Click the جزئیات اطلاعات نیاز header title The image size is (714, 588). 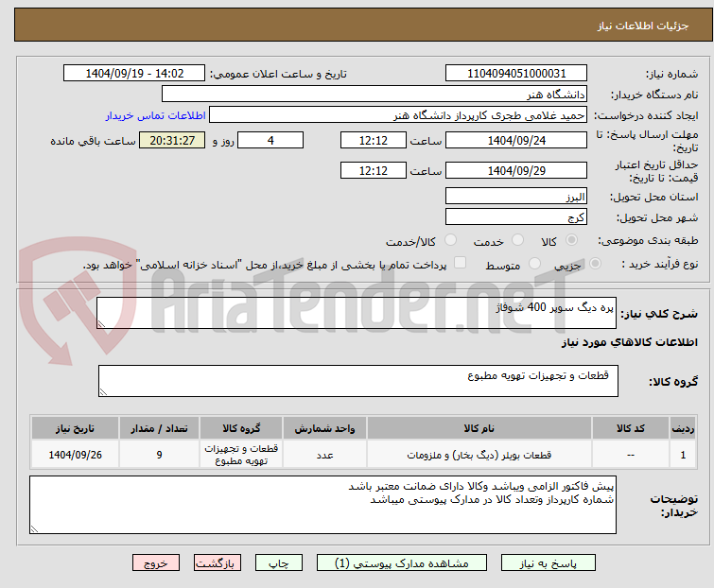(642, 26)
